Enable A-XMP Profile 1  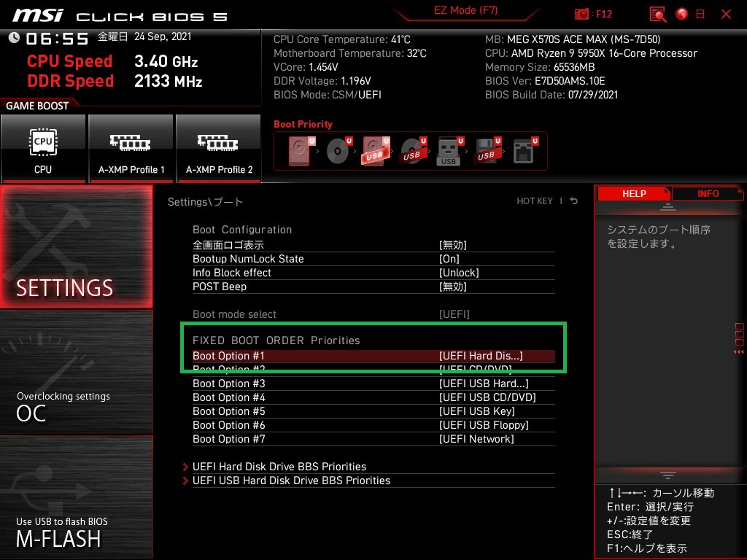point(131,148)
